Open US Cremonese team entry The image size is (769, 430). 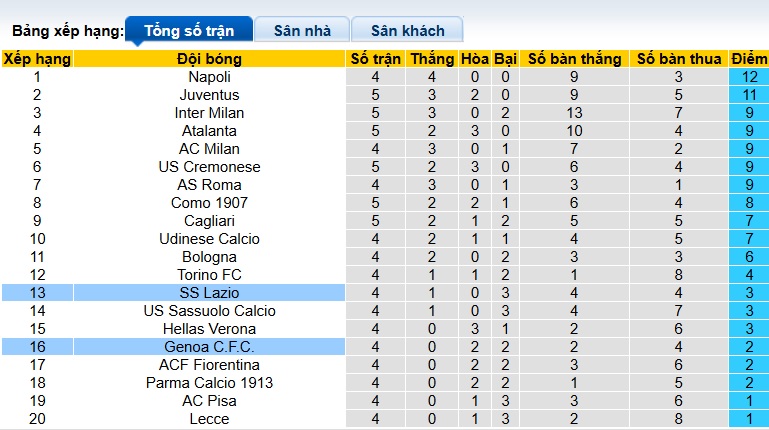pos(209,167)
